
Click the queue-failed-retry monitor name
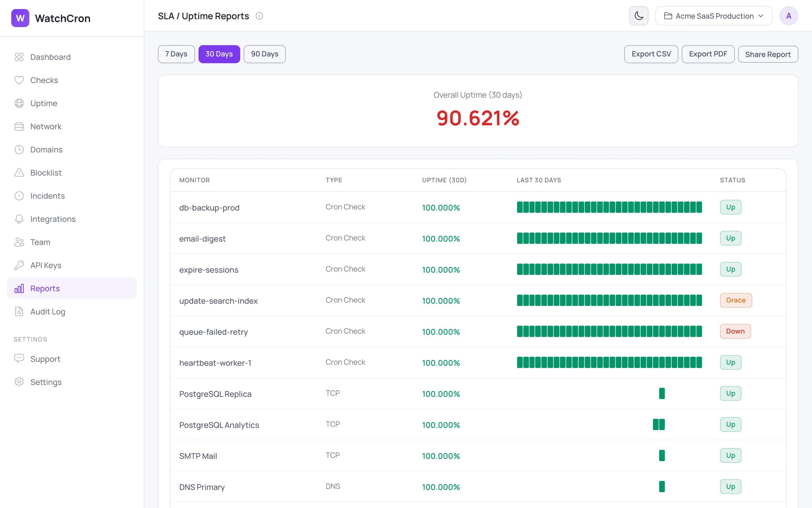tap(213, 332)
